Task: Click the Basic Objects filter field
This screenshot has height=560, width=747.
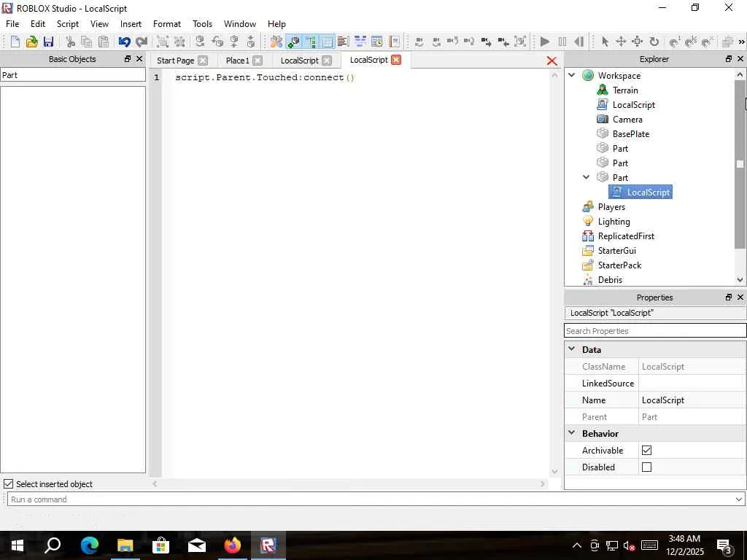Action: pos(73,75)
